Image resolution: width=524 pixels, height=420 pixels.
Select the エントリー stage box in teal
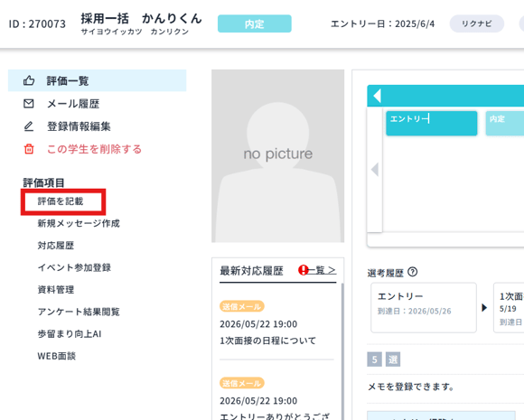tap(432, 124)
